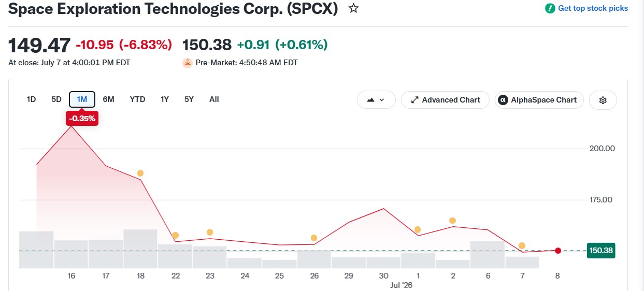Click the AlphaSpace logo icon
The image size is (644, 291).
point(503,100)
